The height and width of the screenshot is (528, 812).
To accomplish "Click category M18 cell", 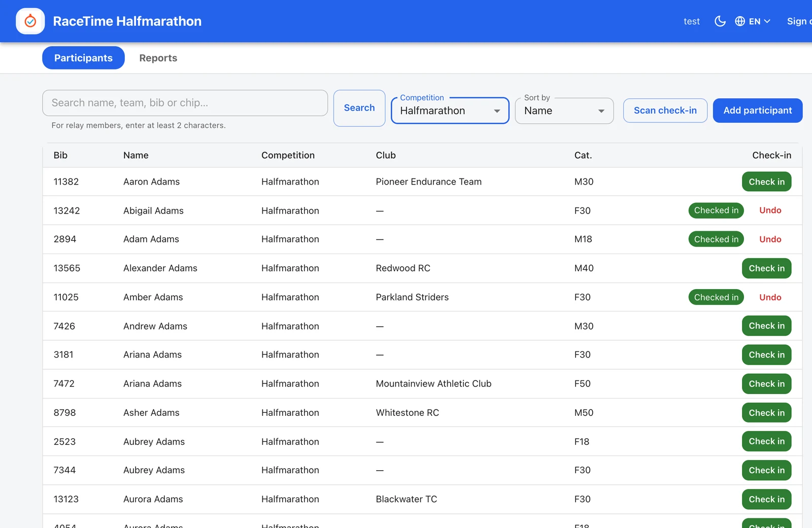I will point(583,239).
